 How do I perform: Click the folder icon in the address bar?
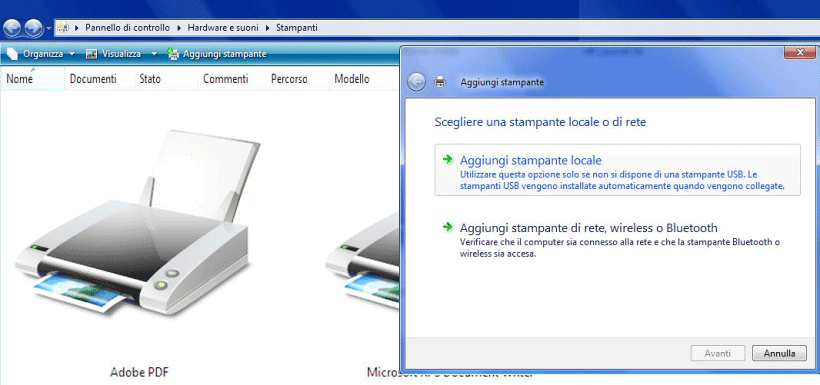63,28
